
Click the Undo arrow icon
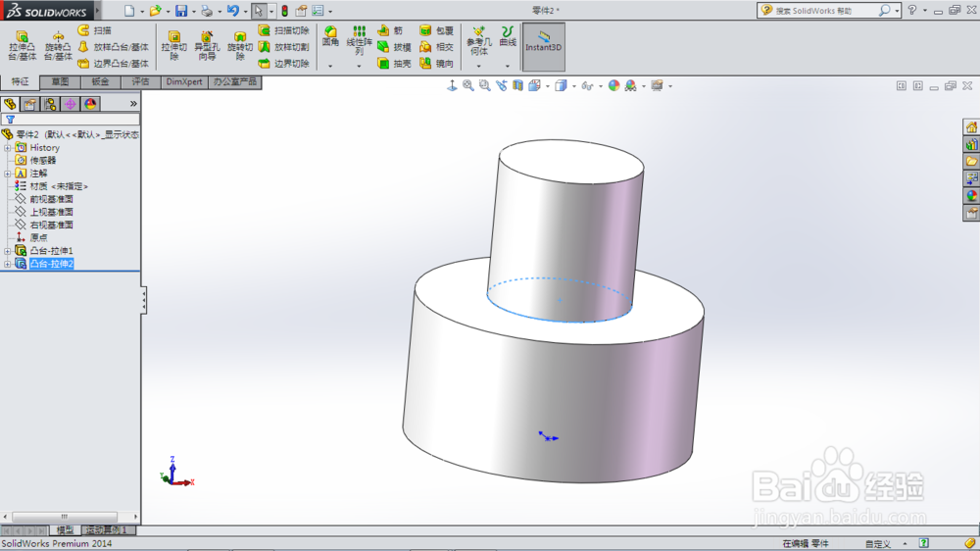pyautogui.click(x=233, y=11)
